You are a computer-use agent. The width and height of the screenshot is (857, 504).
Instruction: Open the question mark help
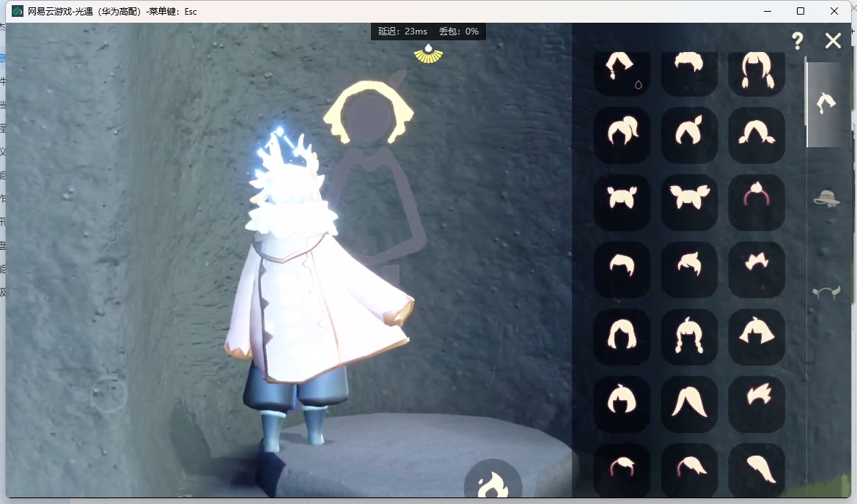pos(798,40)
